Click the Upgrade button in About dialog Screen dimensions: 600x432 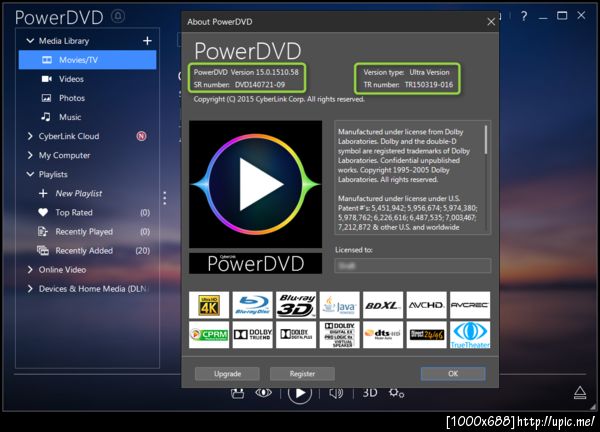tap(227, 374)
